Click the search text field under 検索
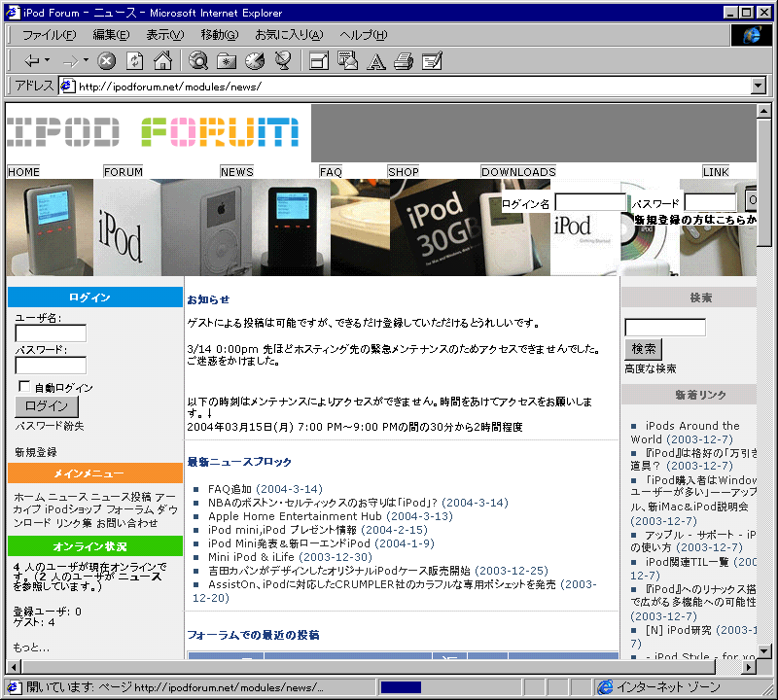The height and width of the screenshot is (700, 778). [665, 328]
